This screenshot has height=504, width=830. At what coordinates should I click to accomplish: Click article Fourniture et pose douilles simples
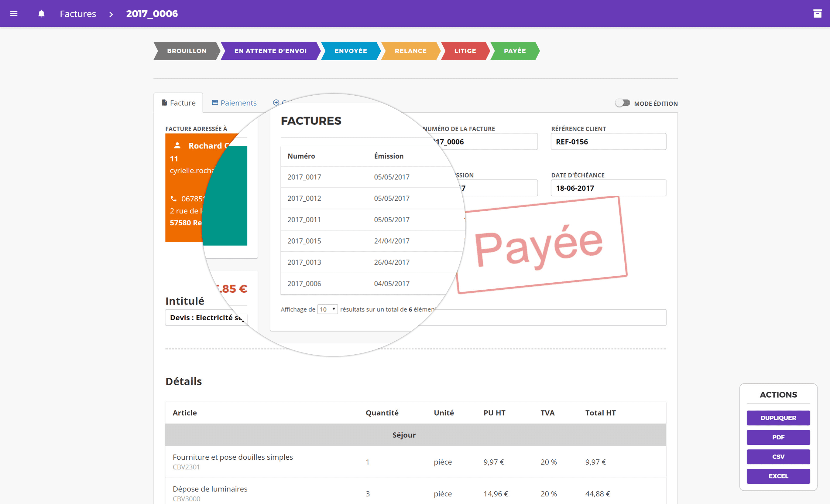pyautogui.click(x=233, y=457)
